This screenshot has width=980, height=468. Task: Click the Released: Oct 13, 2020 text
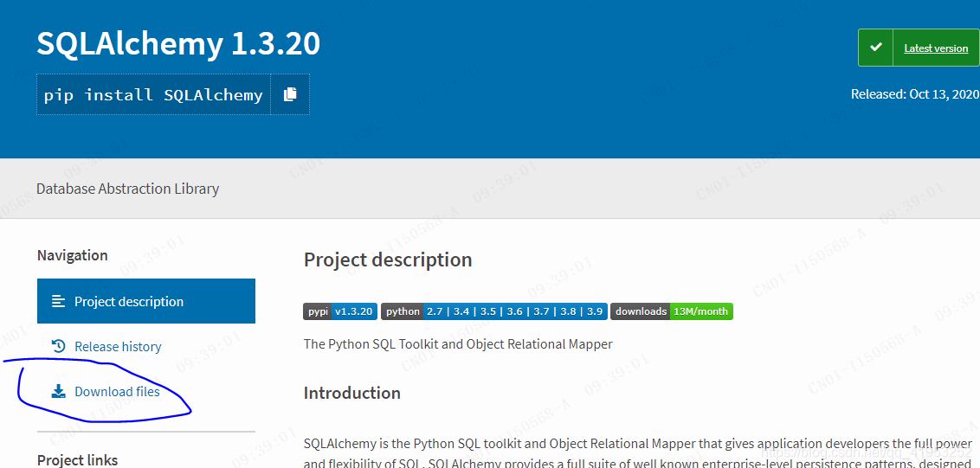pyautogui.click(x=916, y=94)
